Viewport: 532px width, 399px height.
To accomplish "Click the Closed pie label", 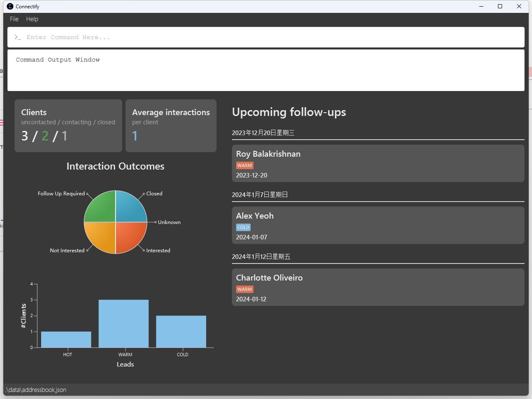I will coord(154,194).
